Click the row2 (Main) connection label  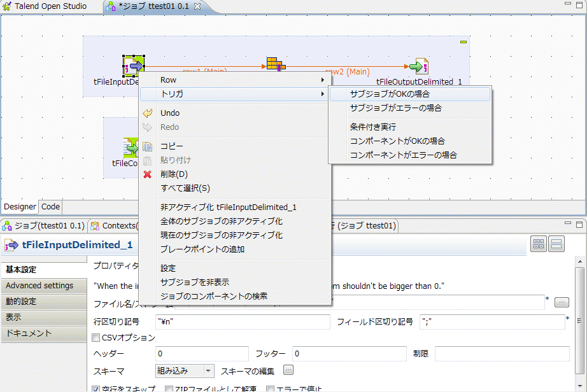pyautogui.click(x=348, y=71)
